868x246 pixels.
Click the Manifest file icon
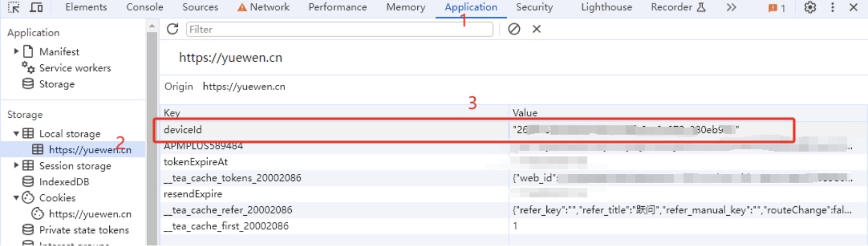click(28, 51)
